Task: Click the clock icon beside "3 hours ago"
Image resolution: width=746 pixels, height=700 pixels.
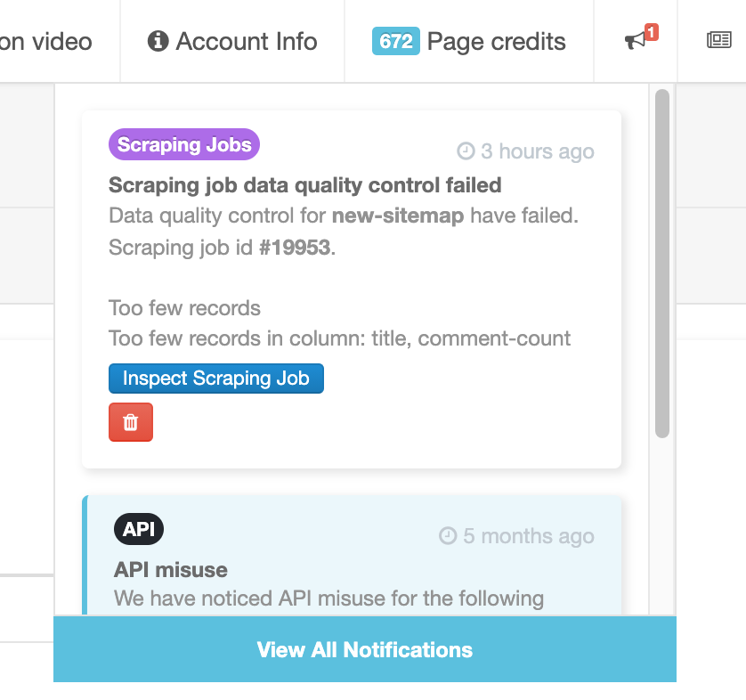Action: click(x=466, y=151)
